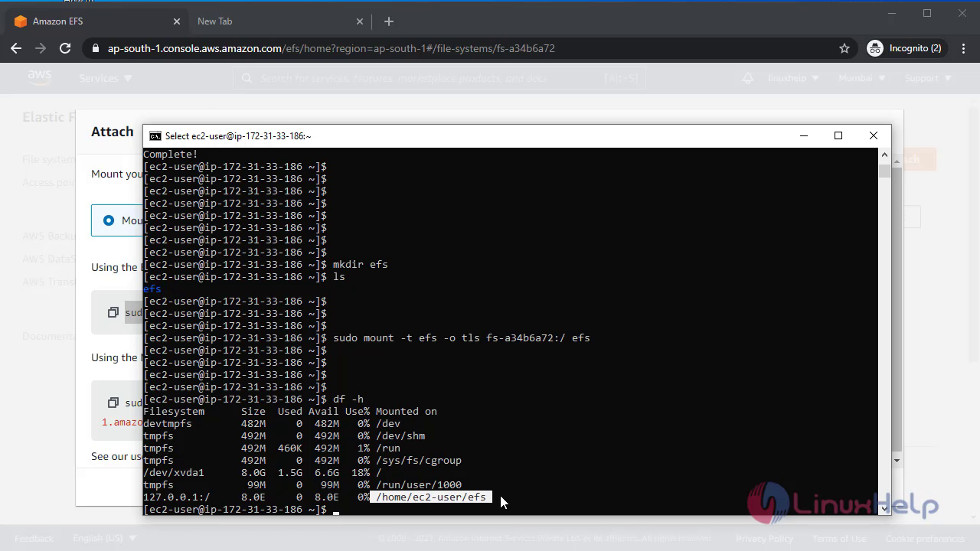Viewport: 980px width, 551px height.
Task: Click the site lock icon in address bar
Action: click(x=96, y=48)
